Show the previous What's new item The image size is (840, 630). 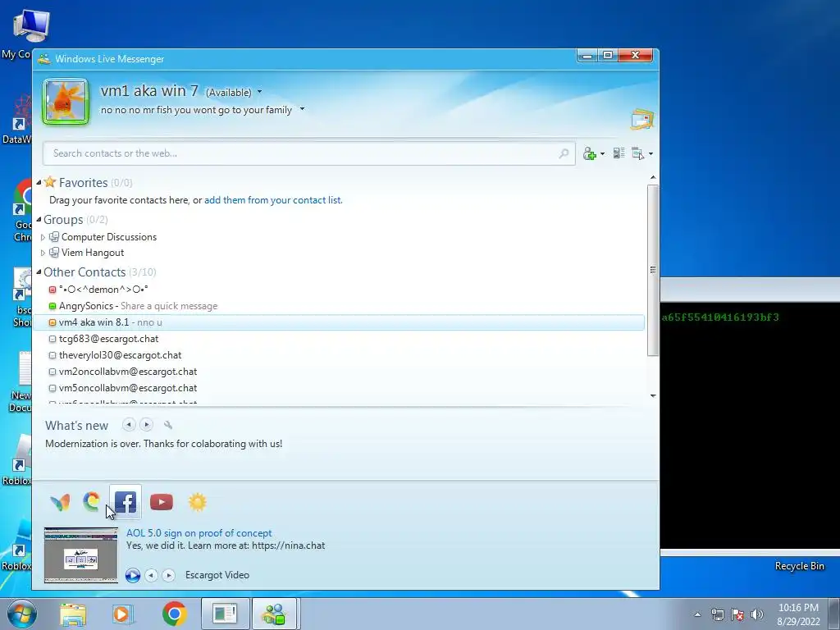[129, 425]
